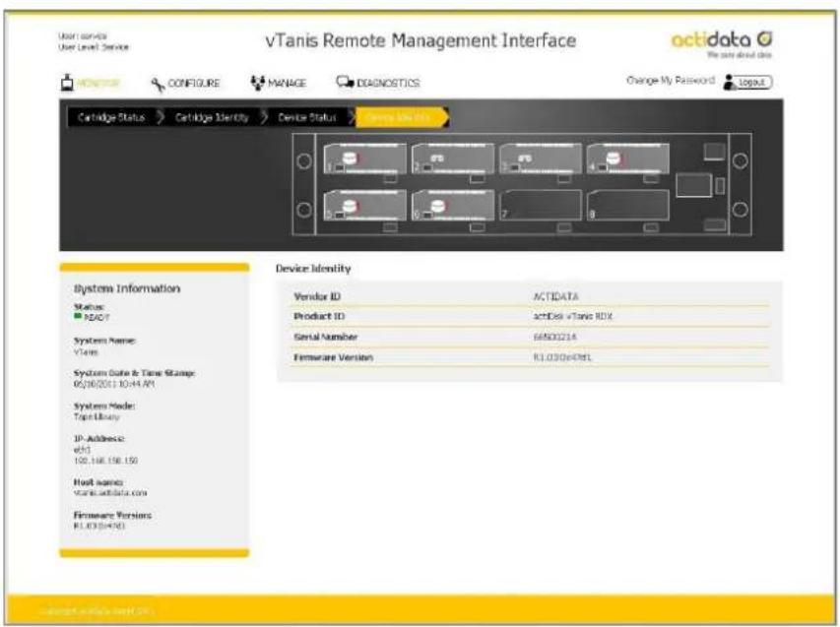
Task: Select the highlighted Device Identity tab
Action: click(x=400, y=117)
